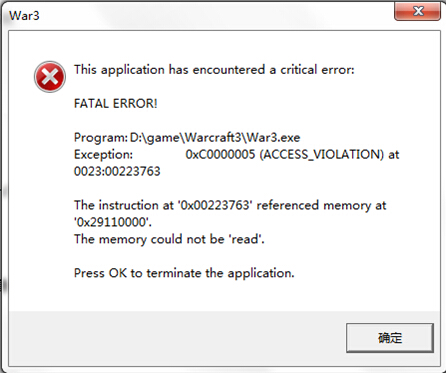Confirm with the 确定 button

tap(390, 338)
